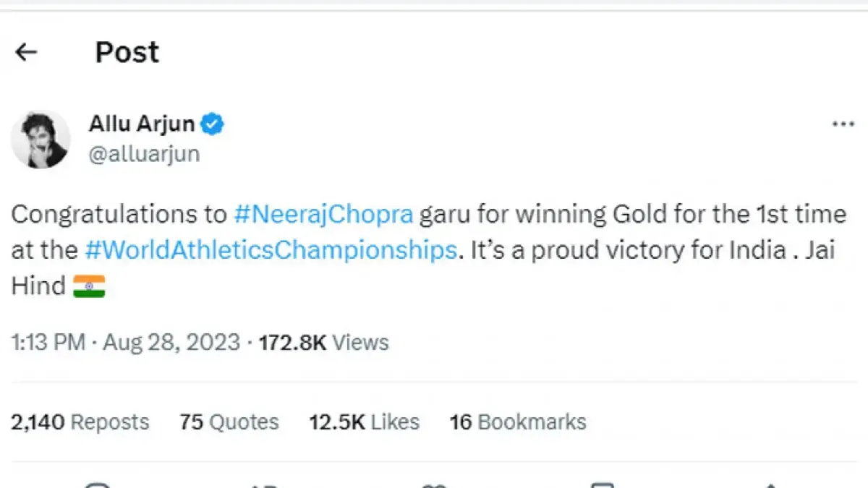See who gave 12.5K Likes
The width and height of the screenshot is (868, 488).
click(363, 421)
